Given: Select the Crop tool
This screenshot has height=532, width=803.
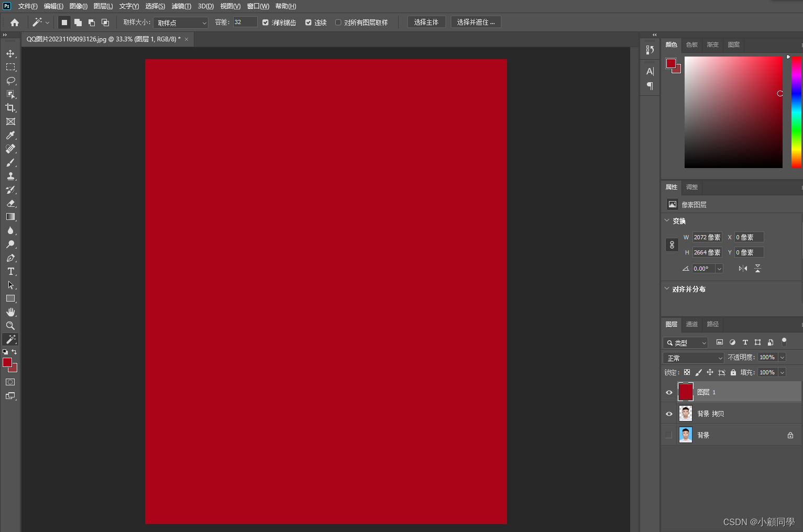Looking at the screenshot, I should [10, 108].
